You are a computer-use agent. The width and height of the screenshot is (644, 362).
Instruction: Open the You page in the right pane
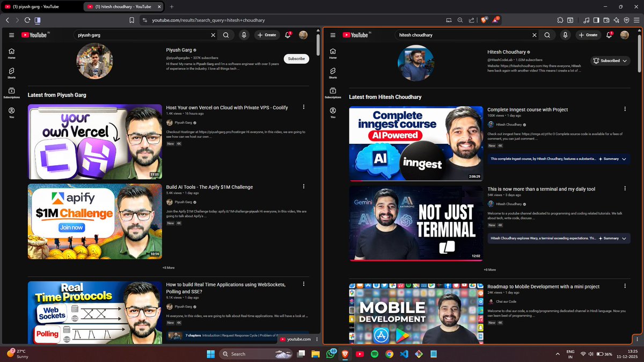click(x=333, y=113)
